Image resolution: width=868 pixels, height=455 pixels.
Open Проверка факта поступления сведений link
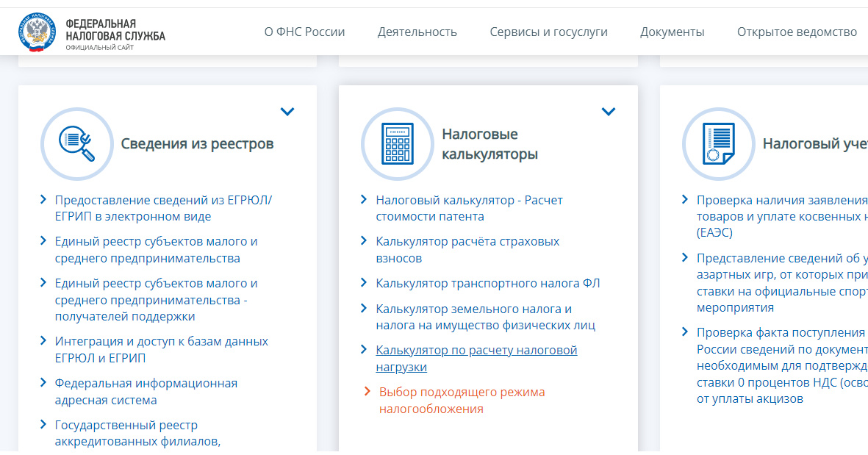[x=782, y=365]
